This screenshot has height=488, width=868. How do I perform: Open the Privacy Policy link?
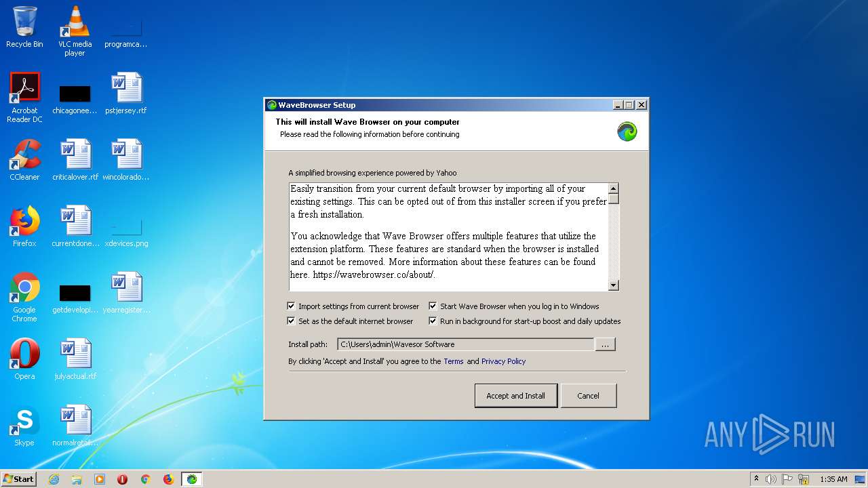click(x=503, y=361)
